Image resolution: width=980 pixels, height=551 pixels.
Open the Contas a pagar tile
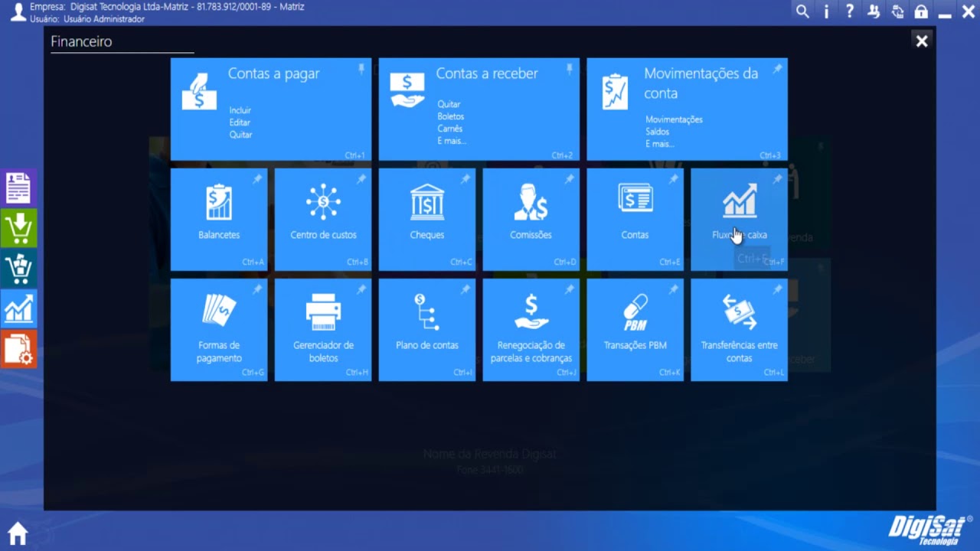tap(271, 109)
